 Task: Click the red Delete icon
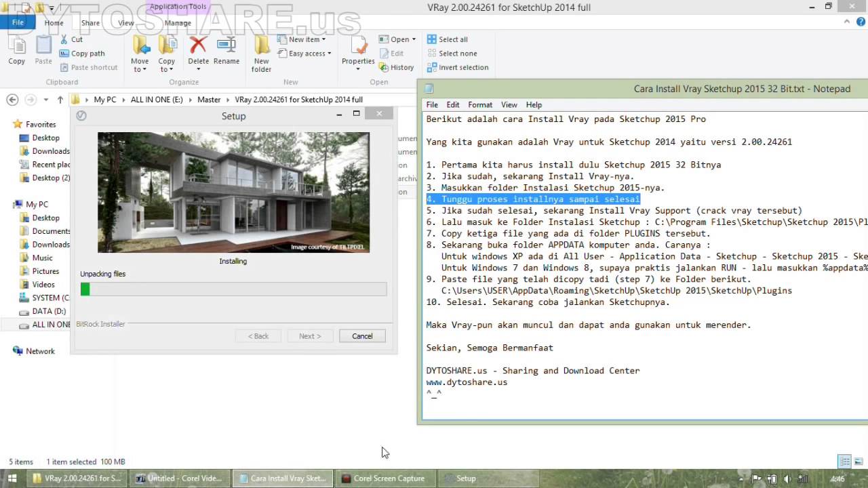(x=198, y=45)
